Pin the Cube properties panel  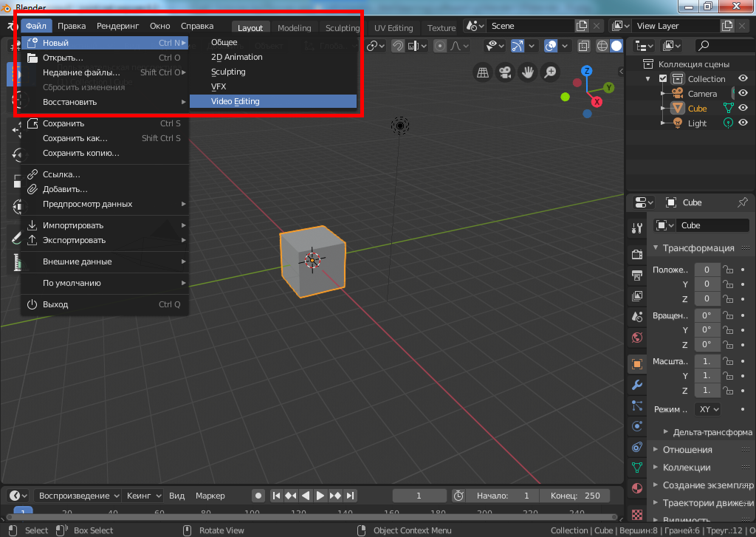[743, 202]
